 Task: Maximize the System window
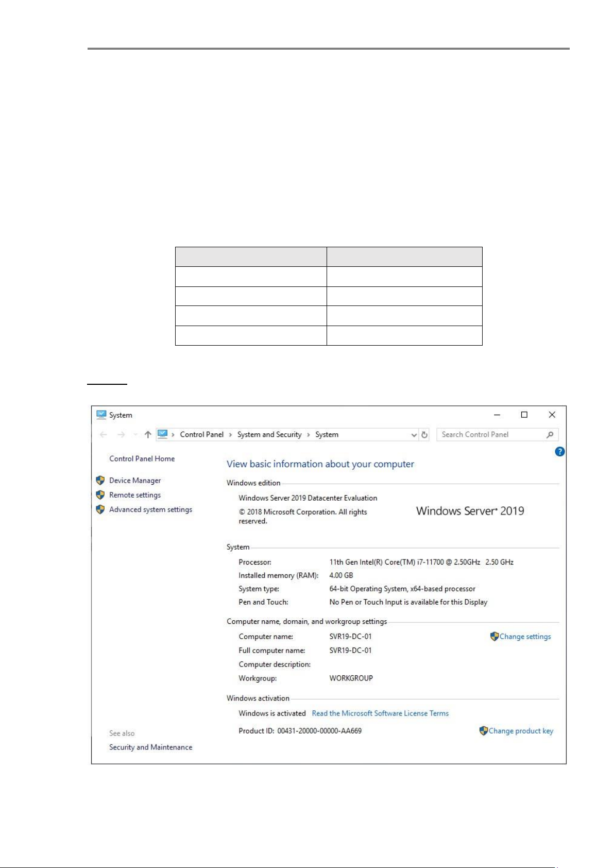tap(524, 415)
